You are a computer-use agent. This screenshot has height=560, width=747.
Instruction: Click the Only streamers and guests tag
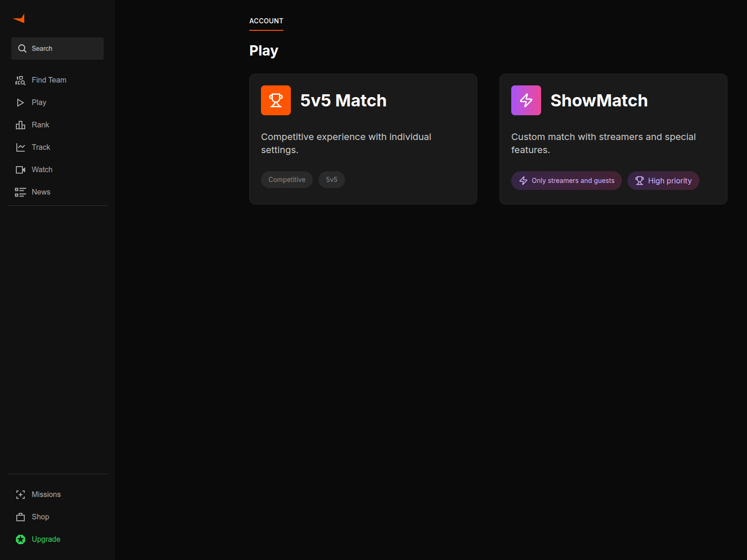[566, 181]
